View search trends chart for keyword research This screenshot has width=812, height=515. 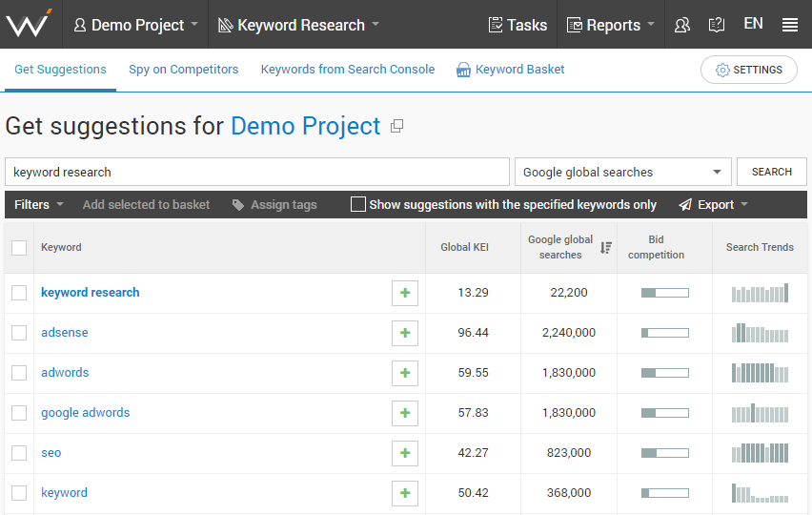click(x=760, y=293)
